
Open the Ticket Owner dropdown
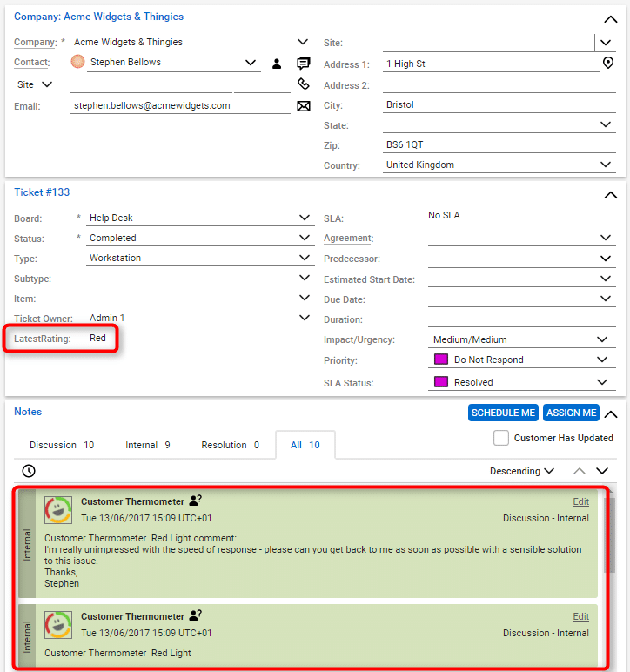point(305,318)
